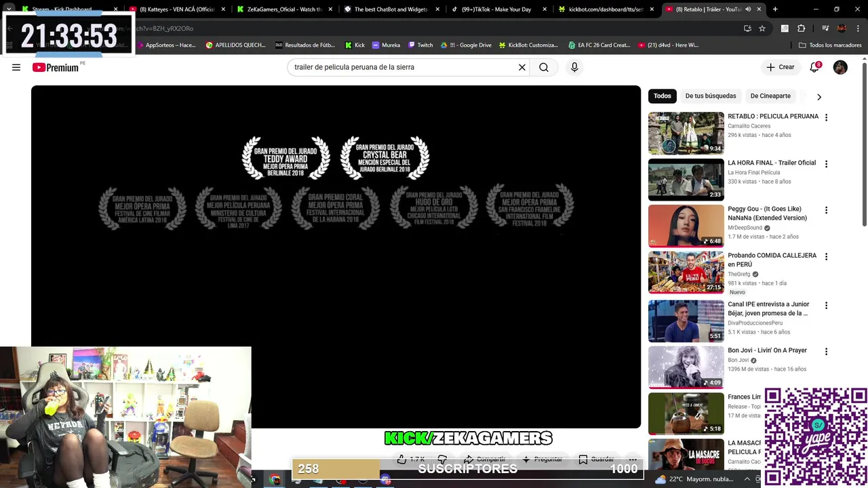Open EA FC 26 Card Creat... bookmark
The width and height of the screenshot is (868, 488).
click(x=599, y=45)
